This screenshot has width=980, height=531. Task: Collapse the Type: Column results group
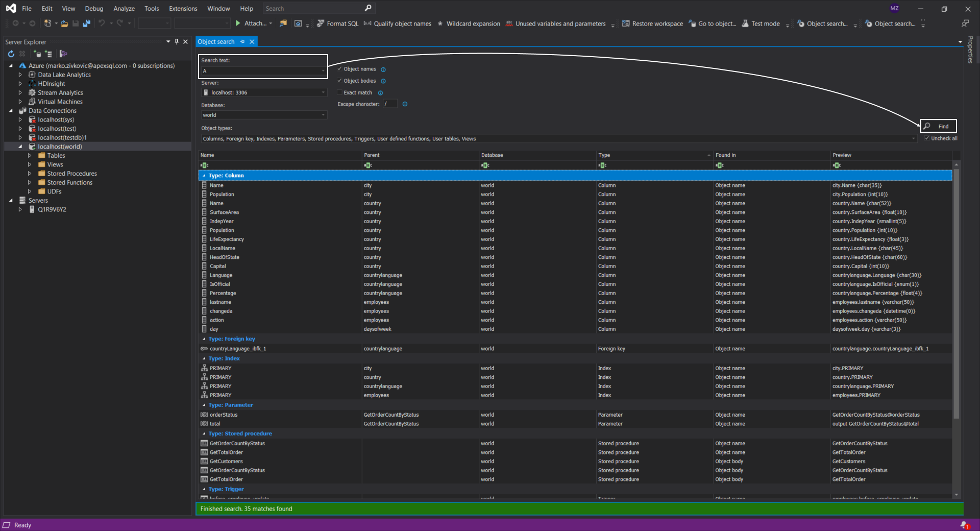pyautogui.click(x=204, y=176)
